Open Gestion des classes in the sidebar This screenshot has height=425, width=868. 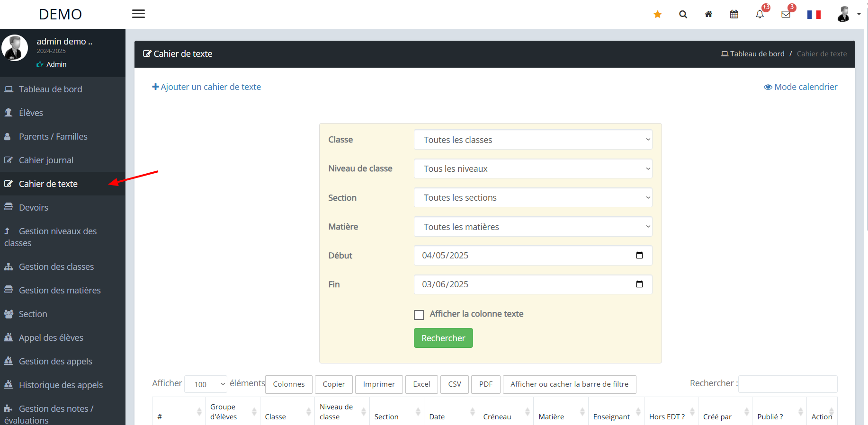(x=63, y=266)
